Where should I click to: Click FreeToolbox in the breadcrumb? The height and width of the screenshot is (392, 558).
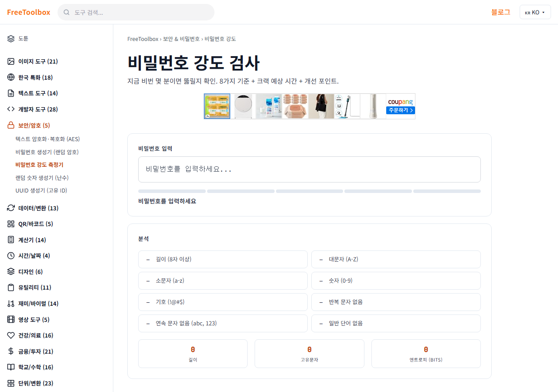click(143, 39)
